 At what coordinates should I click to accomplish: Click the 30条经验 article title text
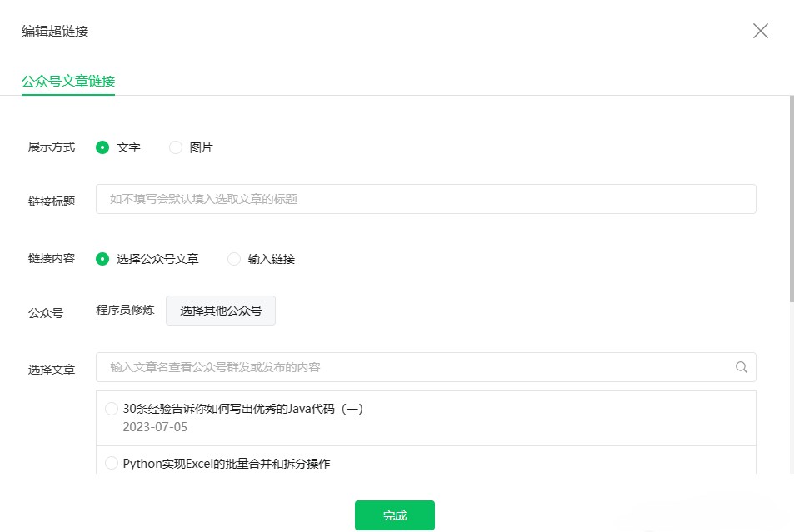coord(242,409)
